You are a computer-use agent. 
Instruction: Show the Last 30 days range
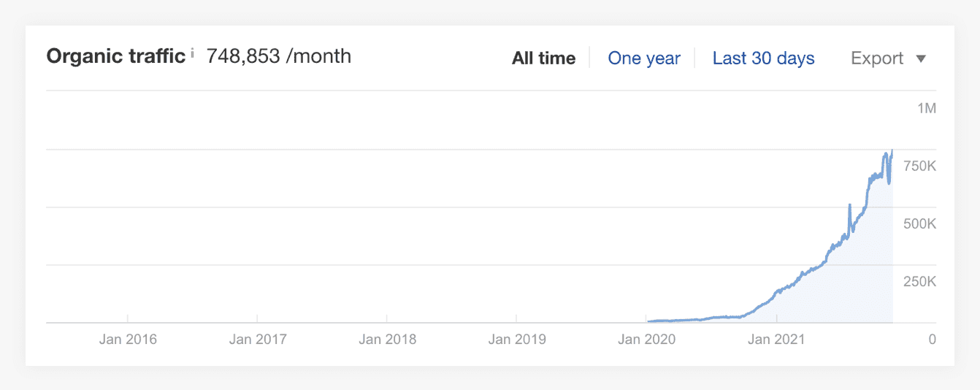763,58
